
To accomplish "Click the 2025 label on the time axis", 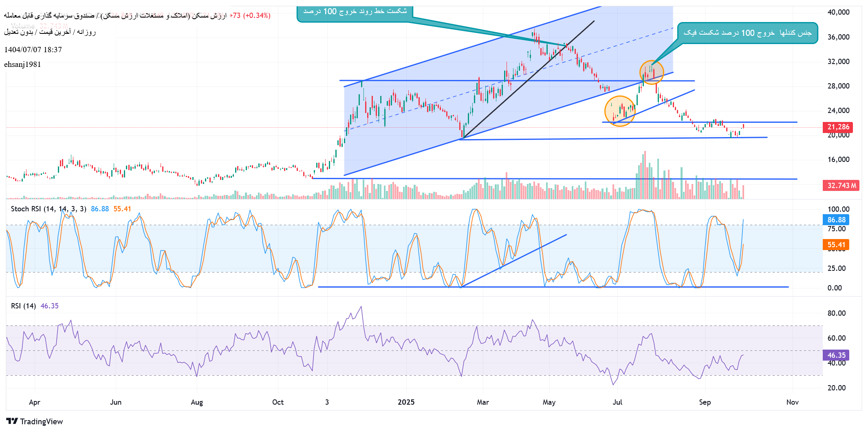I will (x=406, y=402).
